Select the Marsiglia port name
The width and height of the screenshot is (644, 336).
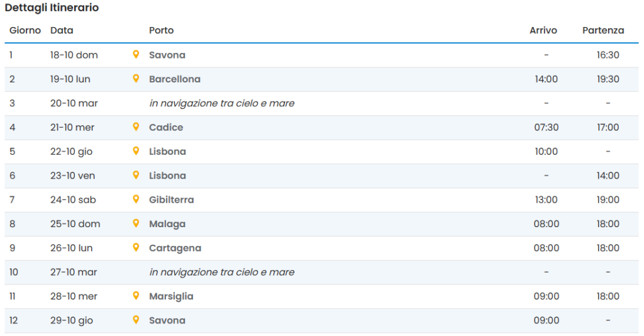click(171, 296)
